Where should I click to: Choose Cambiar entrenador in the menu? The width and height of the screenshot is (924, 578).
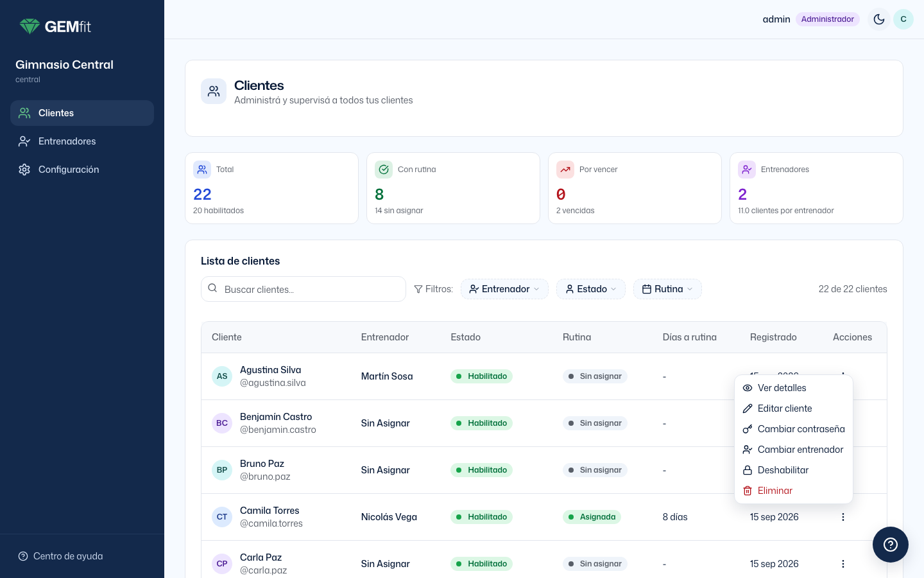click(x=794, y=450)
